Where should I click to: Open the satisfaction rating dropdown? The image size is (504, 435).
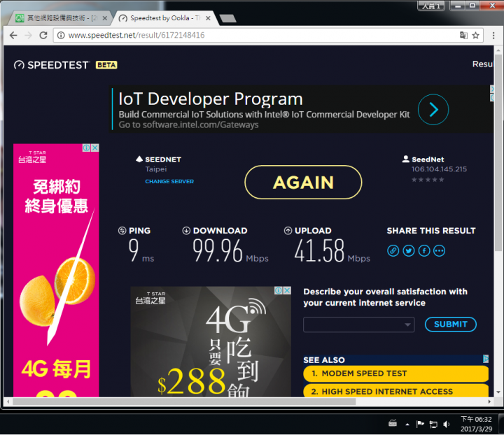(358, 325)
